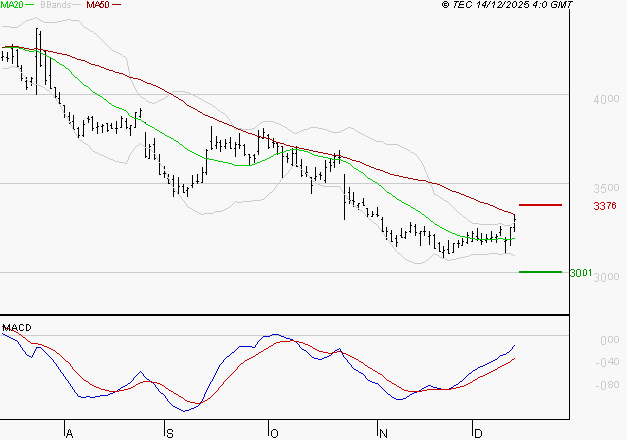Screen dimensions: 627x440
Task: Click the O month label on time axis
Action: (274, 433)
